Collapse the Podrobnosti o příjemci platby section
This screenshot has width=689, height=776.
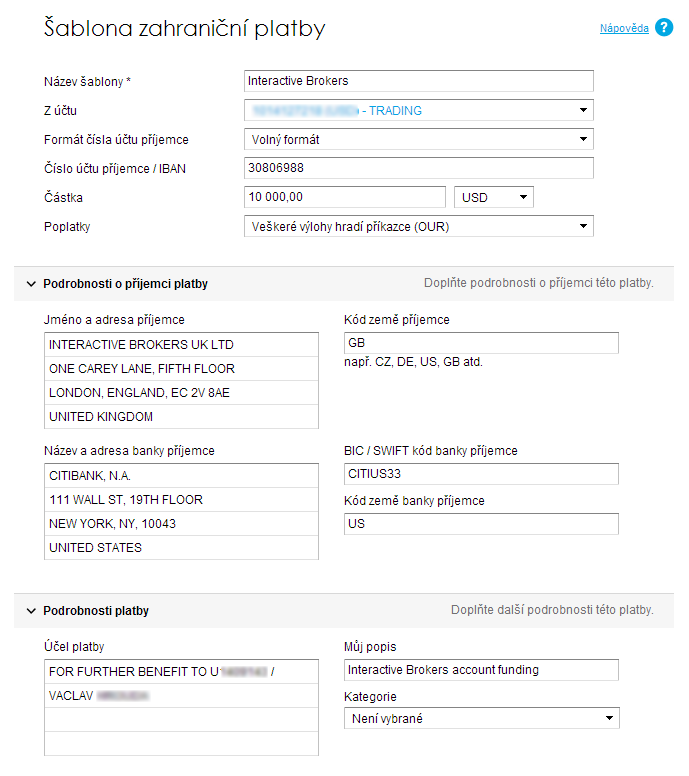pyautogui.click(x=31, y=284)
